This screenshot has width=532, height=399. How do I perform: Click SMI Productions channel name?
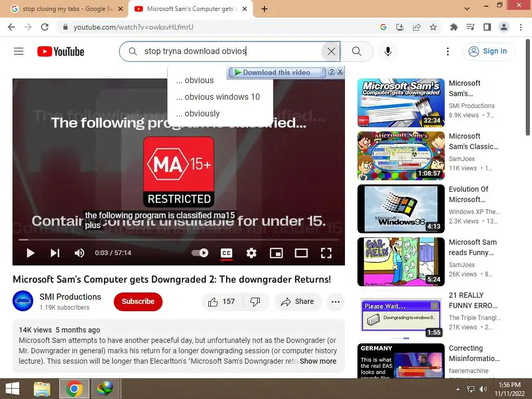point(70,297)
